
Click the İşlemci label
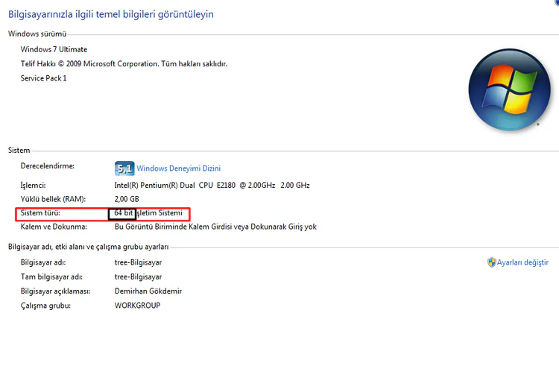tap(33, 186)
